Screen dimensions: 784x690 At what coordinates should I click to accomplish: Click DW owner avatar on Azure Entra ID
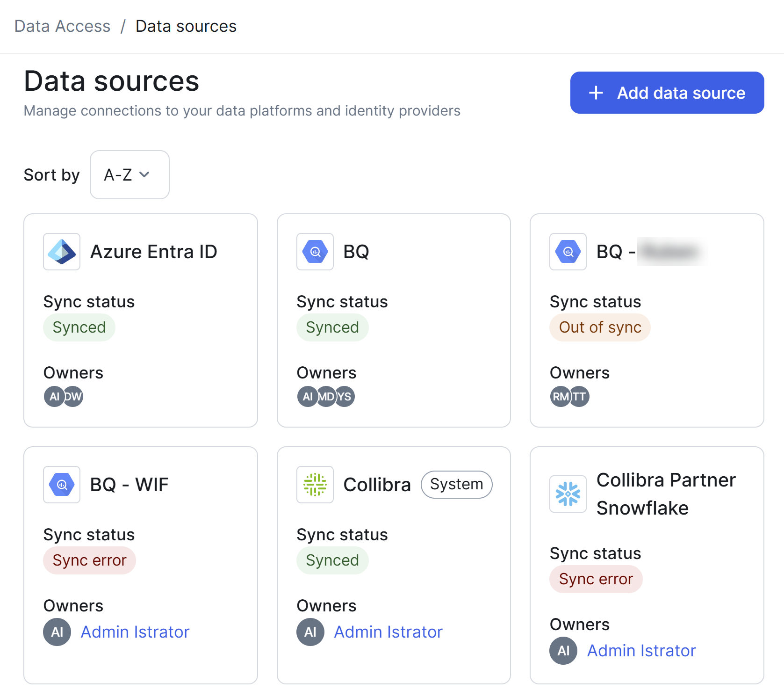coord(73,397)
